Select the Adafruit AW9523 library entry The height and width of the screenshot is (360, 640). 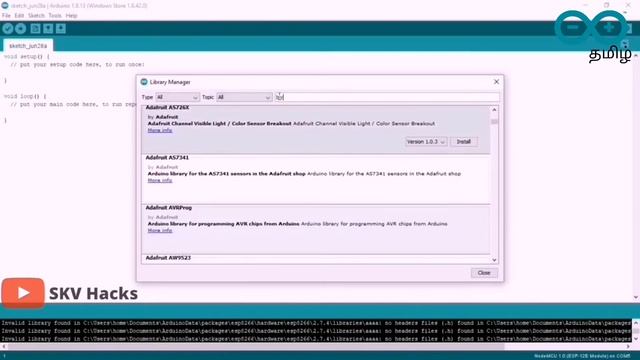point(316,259)
